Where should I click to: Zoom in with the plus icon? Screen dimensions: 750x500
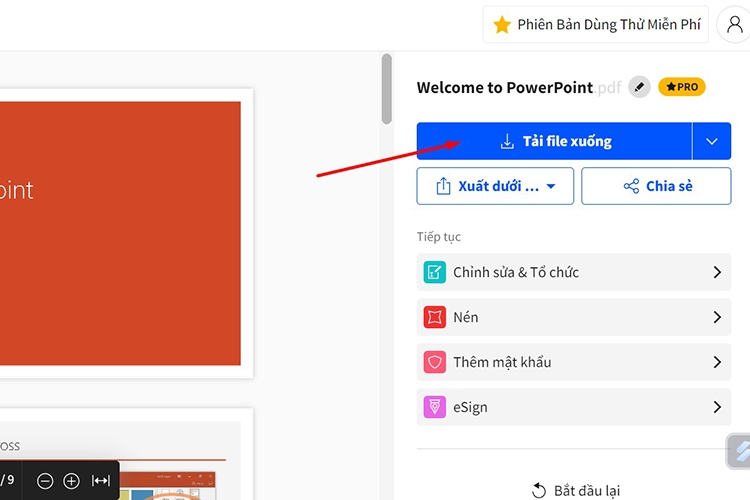click(71, 481)
